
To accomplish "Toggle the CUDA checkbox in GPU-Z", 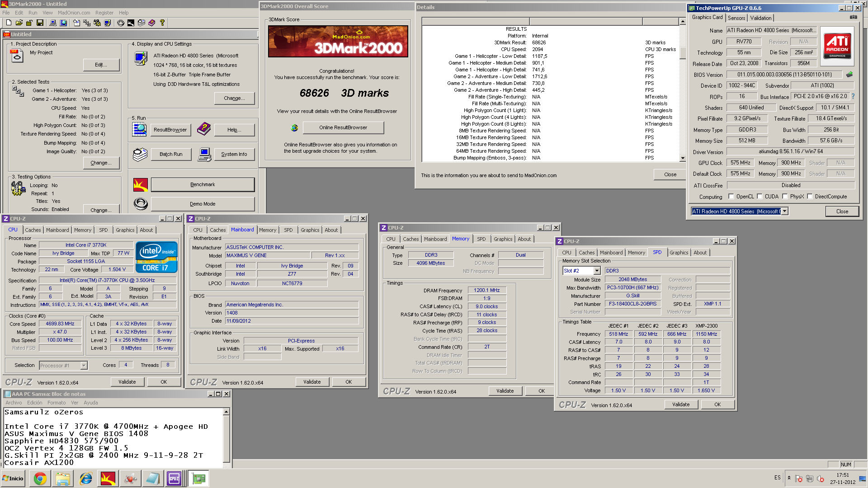I will (x=759, y=197).
